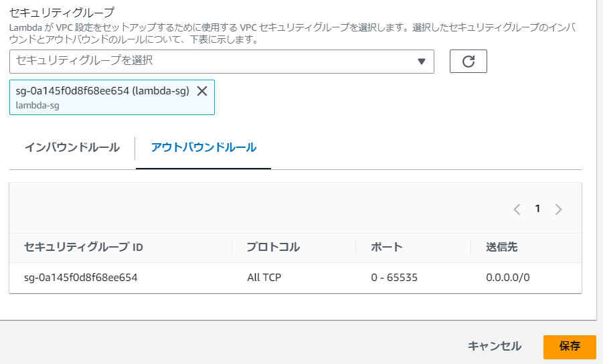Click the セキュリティグループ ID column header
603x364 pixels.
point(84,247)
